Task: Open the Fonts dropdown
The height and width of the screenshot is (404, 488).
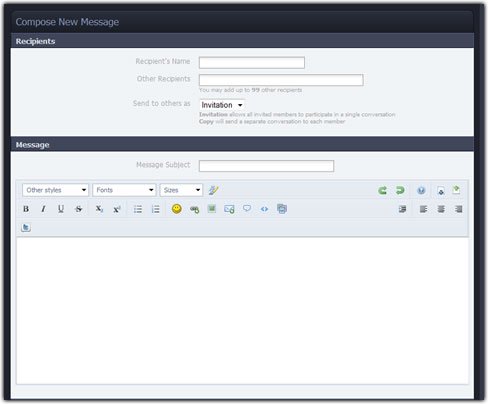Action: (124, 190)
